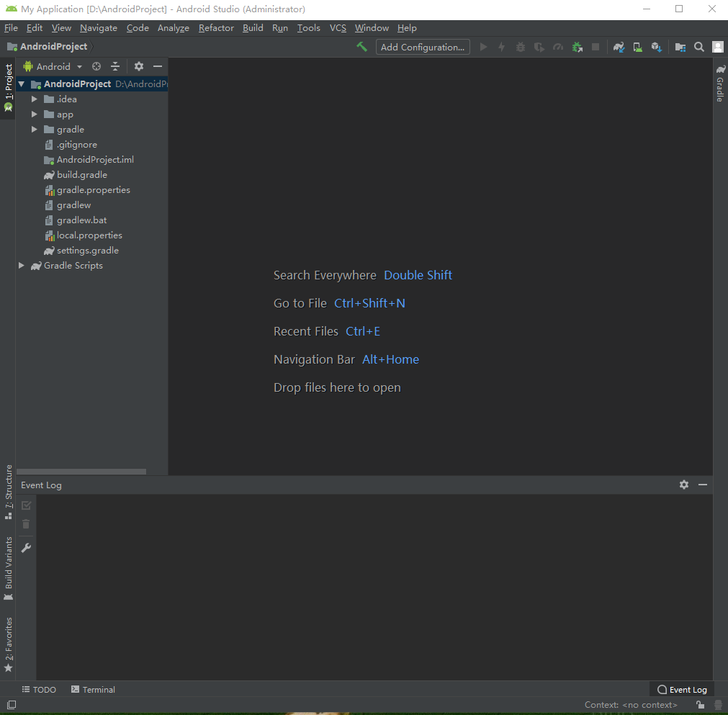728x715 pixels.
Task: Click the Apply Changes lightning icon
Action: 501,47
